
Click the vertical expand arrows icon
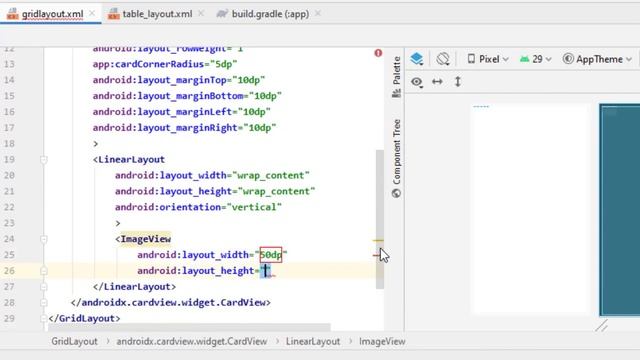[x=458, y=82]
